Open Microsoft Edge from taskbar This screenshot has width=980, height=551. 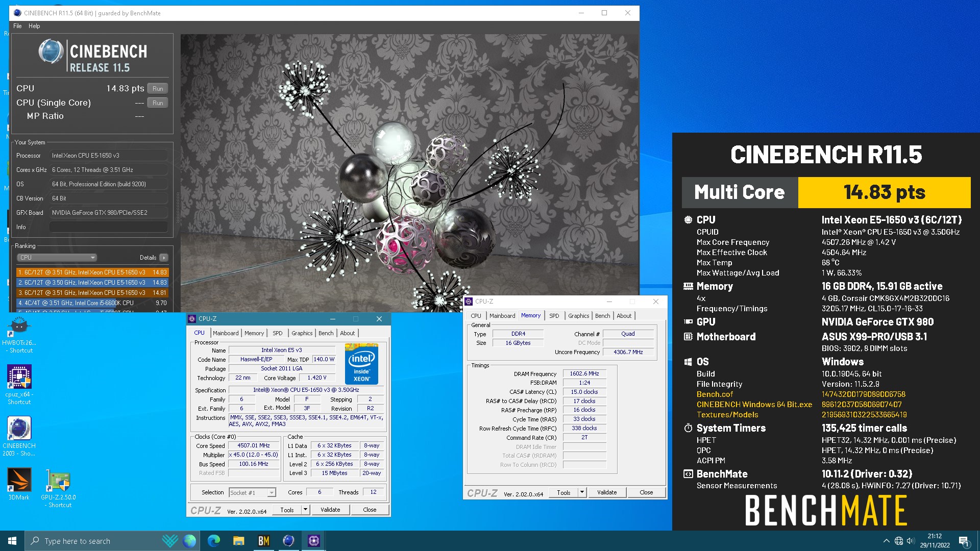coord(214,541)
